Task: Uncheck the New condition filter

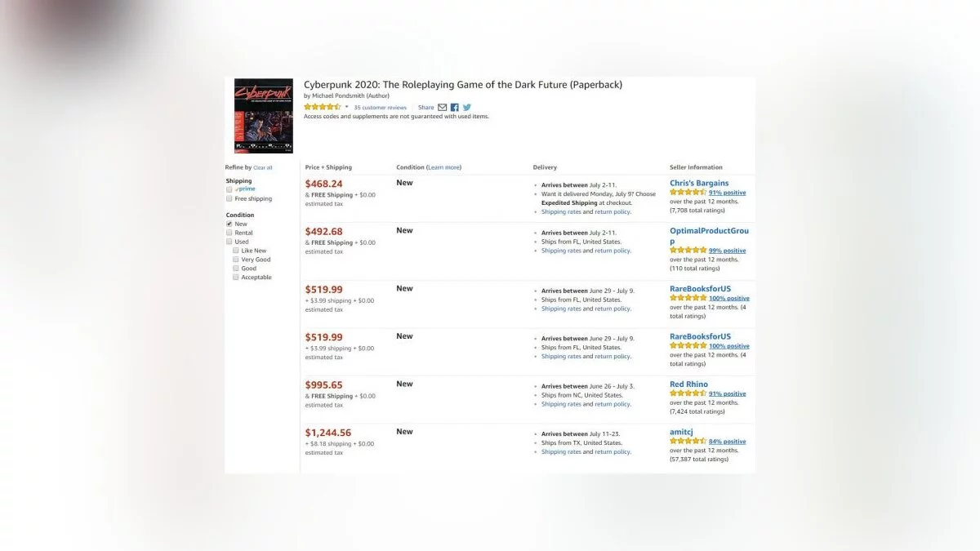Action: click(229, 224)
